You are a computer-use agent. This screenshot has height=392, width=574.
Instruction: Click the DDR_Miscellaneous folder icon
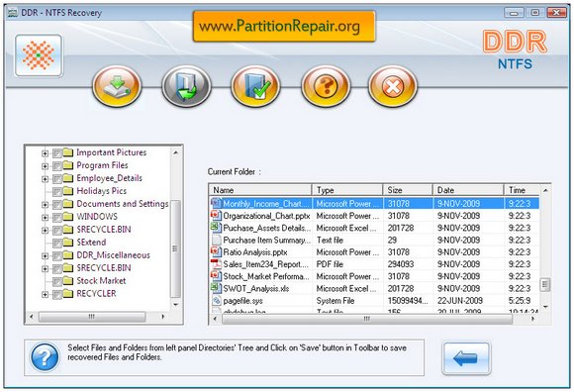68,255
